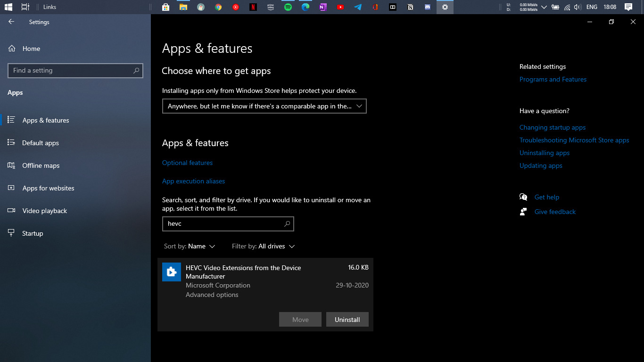Switch to Apps & features section

45,120
